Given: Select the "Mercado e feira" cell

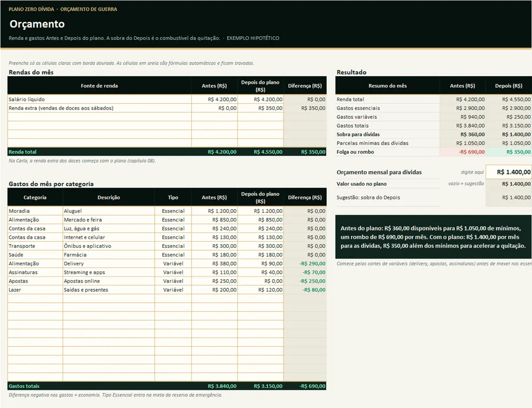Looking at the screenshot, I should [109, 220].
